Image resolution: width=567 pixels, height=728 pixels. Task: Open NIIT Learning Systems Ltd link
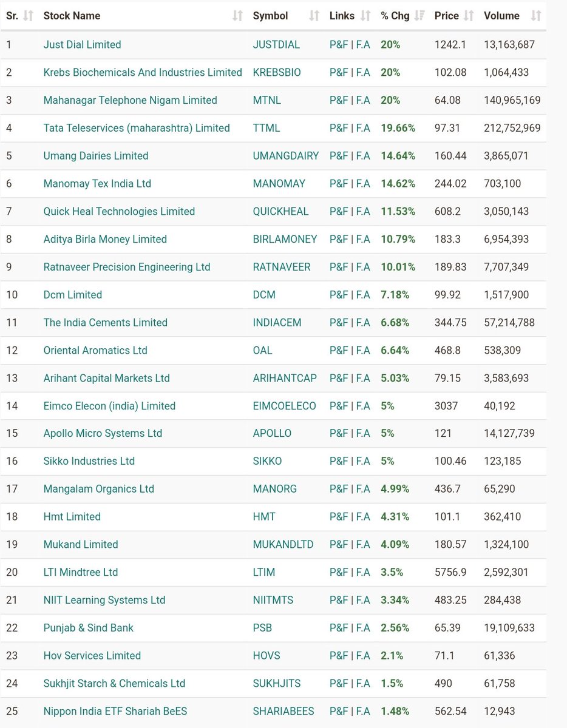pyautogui.click(x=104, y=600)
